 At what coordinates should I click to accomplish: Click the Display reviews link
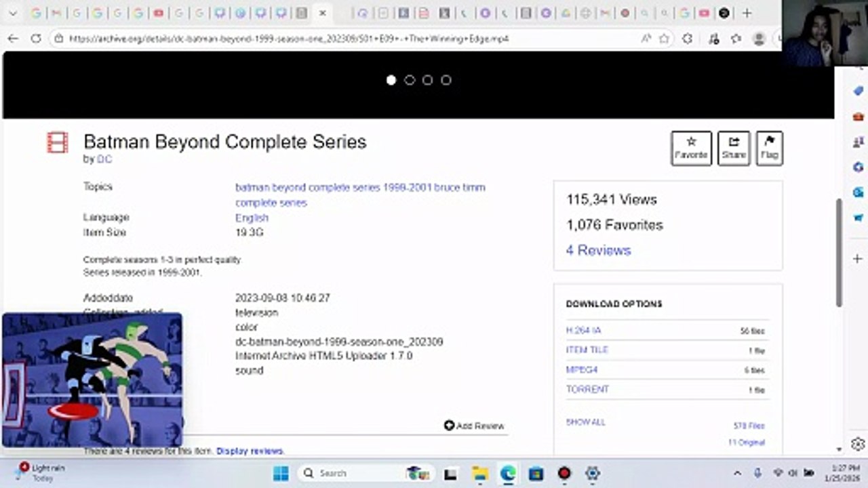click(x=250, y=451)
